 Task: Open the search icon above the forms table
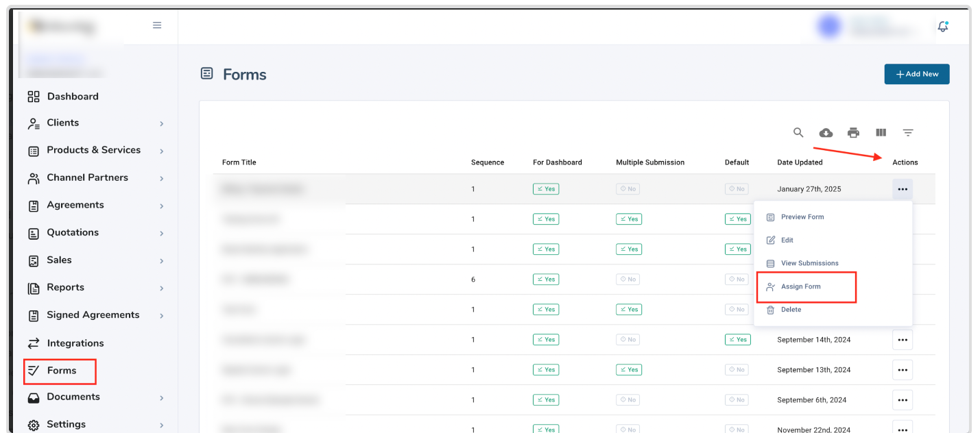pos(798,132)
